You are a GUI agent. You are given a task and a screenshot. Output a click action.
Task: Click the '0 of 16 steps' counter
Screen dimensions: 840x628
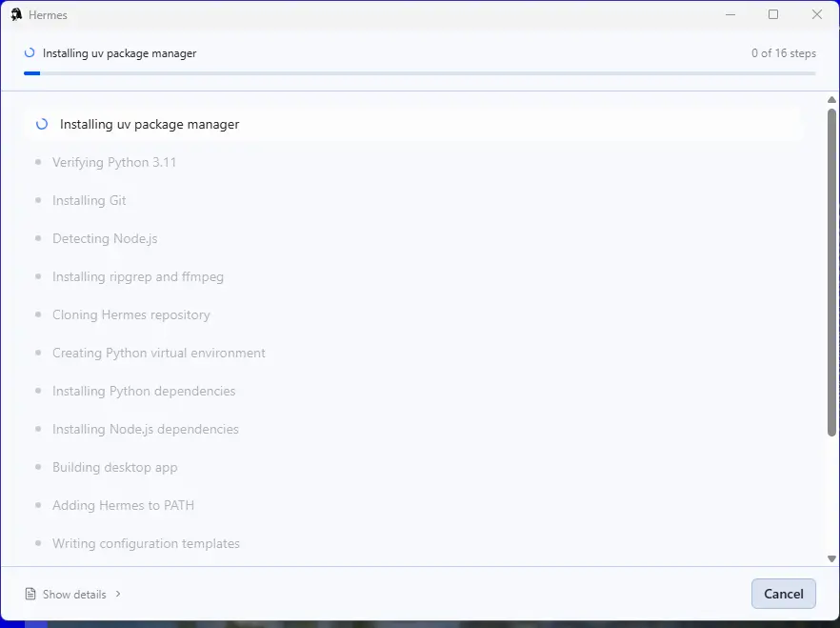tap(783, 53)
